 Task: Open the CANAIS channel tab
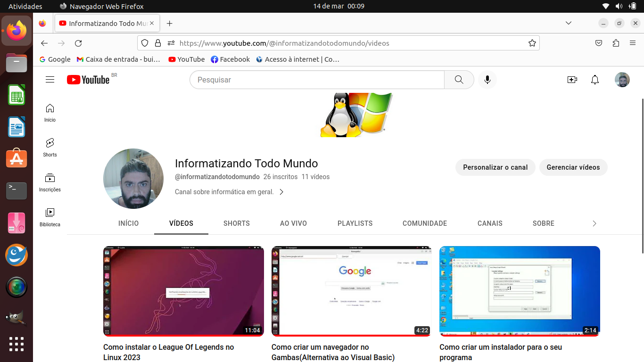click(x=490, y=223)
